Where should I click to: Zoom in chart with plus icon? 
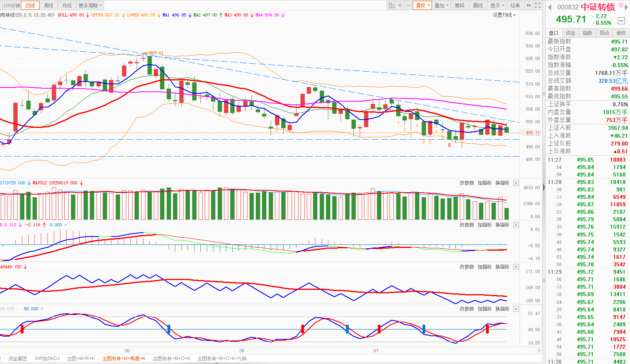400,5
